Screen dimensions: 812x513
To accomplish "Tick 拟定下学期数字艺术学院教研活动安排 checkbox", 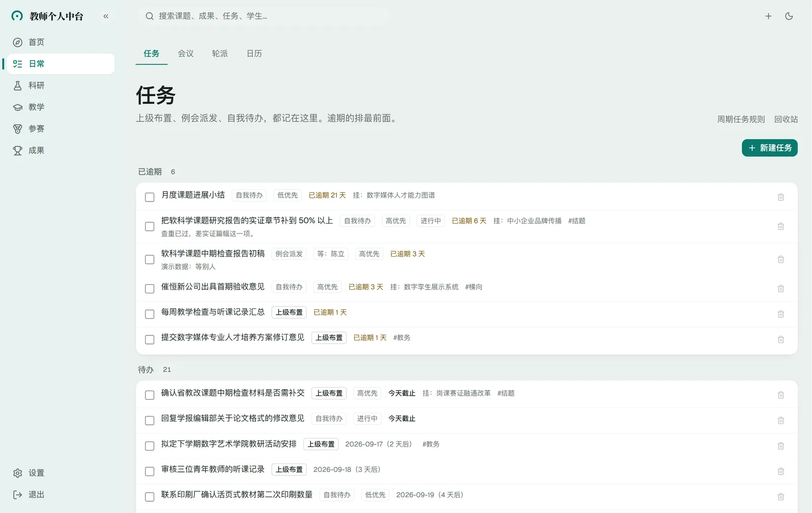I will 150,446.
